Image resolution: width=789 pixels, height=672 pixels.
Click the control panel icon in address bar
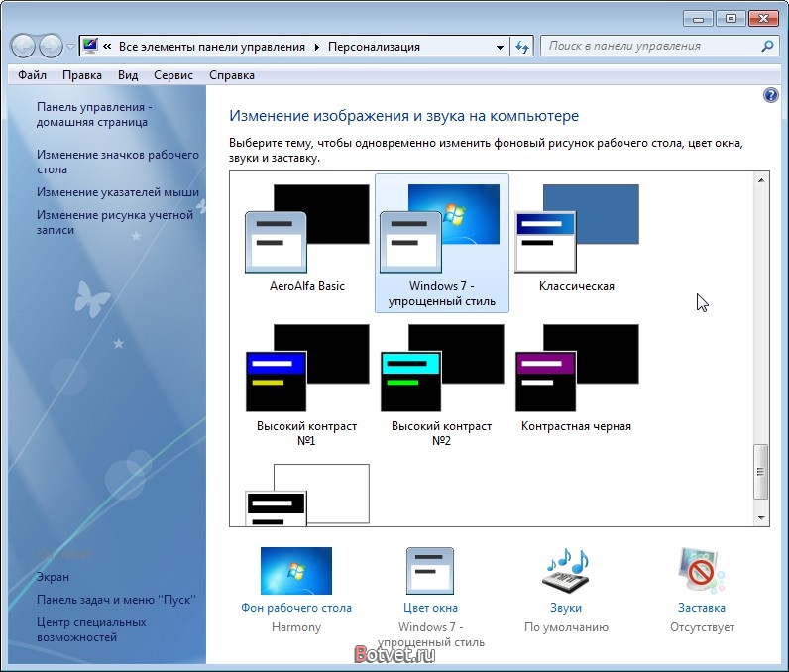[90, 47]
